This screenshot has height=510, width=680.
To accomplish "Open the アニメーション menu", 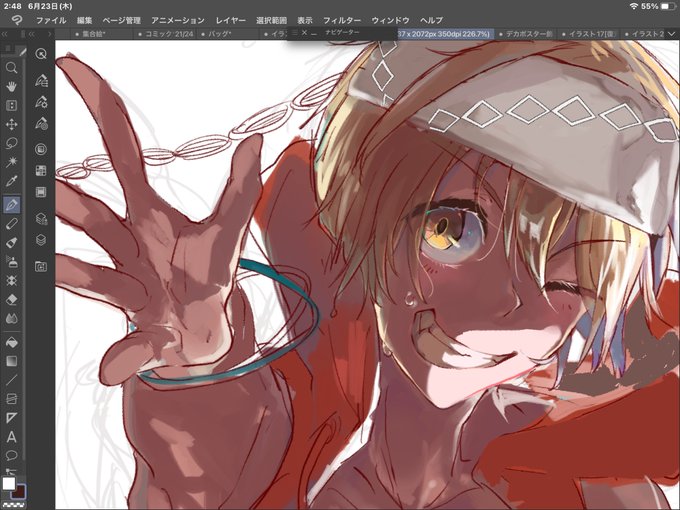I will pyautogui.click(x=178, y=20).
